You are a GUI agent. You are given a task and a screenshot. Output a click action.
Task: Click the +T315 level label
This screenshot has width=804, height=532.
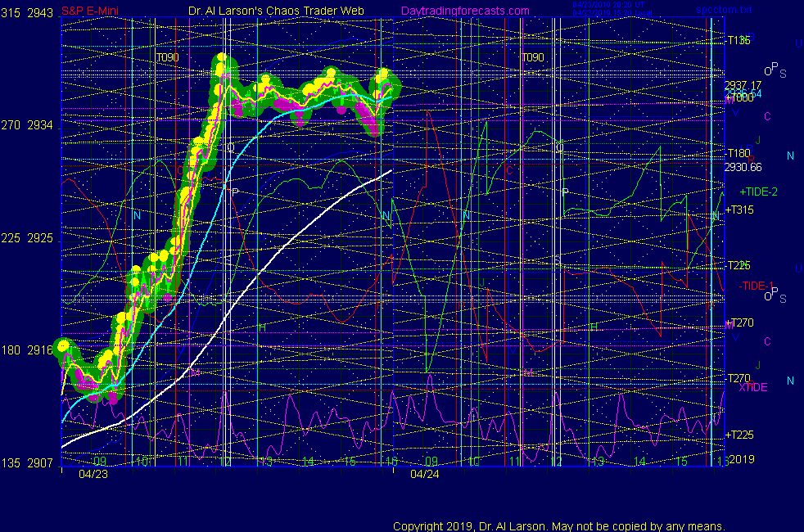(739, 210)
